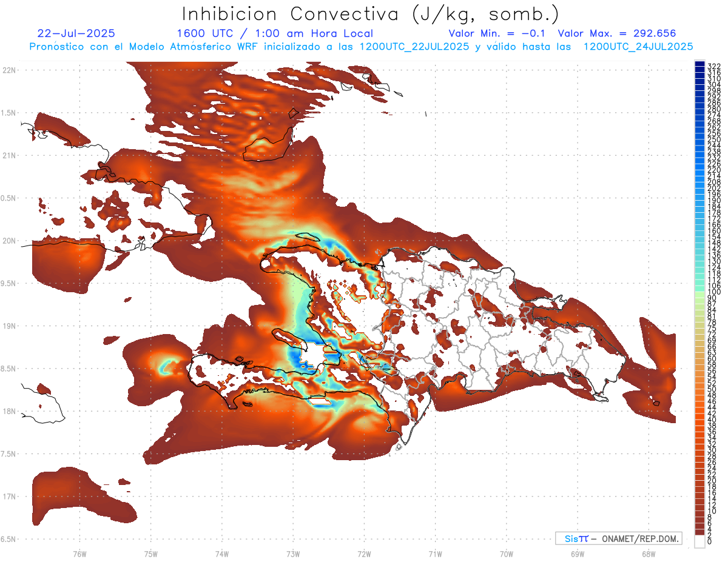Click the white swatch at the color scale bottom

pos(699,541)
